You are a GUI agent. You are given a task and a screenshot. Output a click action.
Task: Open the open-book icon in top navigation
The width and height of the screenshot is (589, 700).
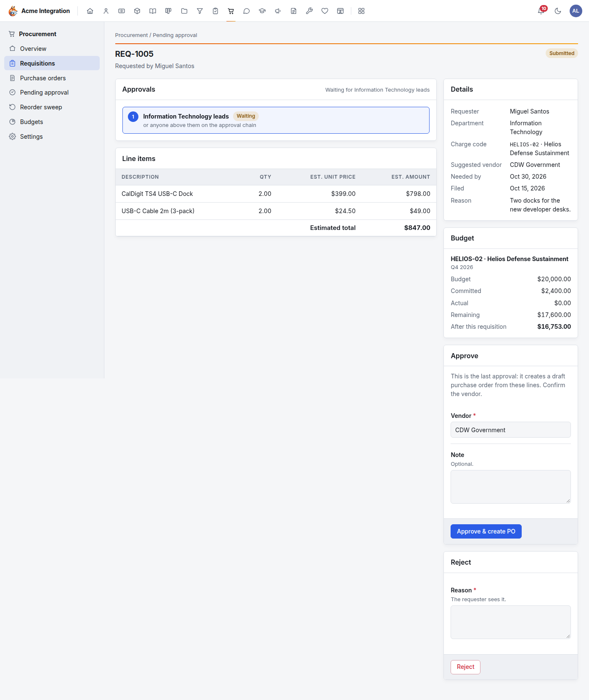tap(153, 11)
